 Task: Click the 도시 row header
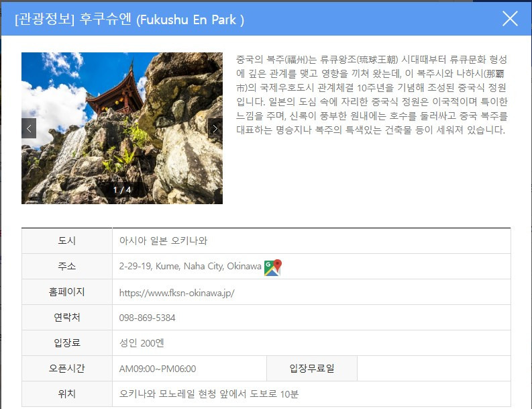(67, 241)
